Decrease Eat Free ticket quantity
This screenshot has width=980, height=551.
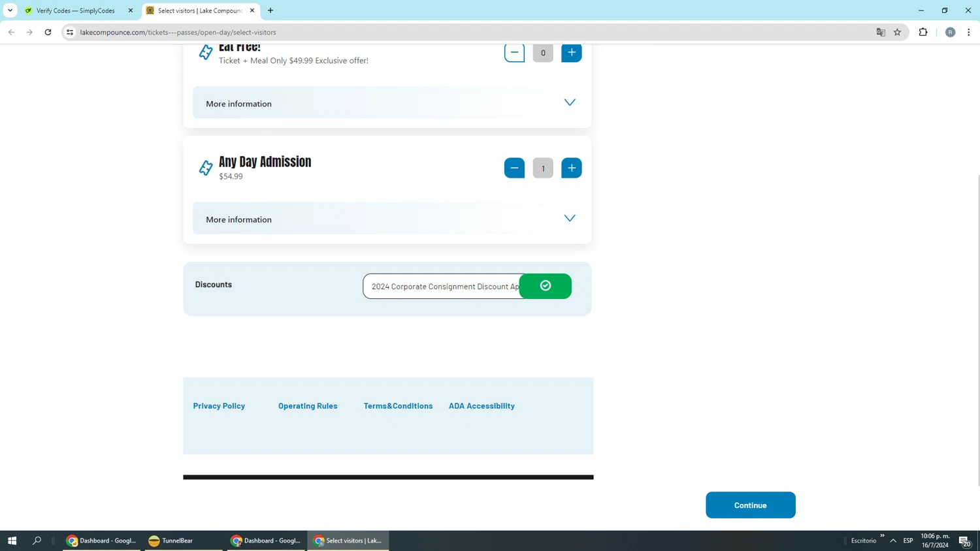(x=514, y=53)
